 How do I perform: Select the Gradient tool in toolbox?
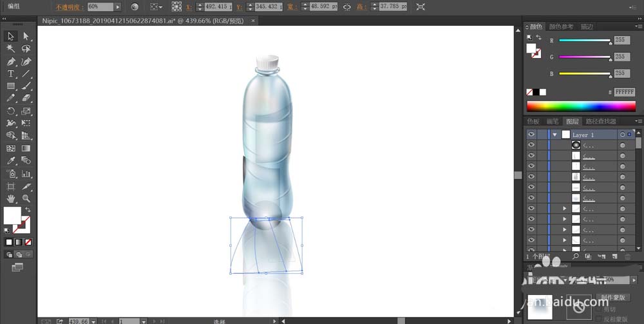(x=26, y=148)
